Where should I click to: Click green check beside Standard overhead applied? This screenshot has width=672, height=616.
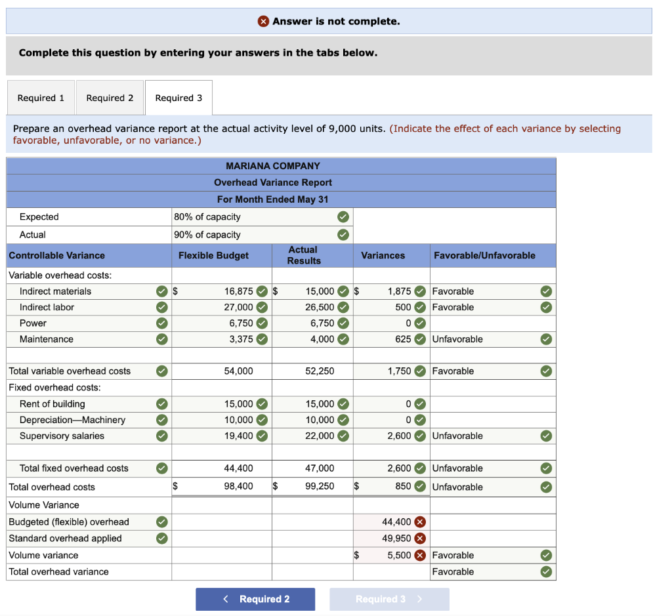(x=161, y=538)
